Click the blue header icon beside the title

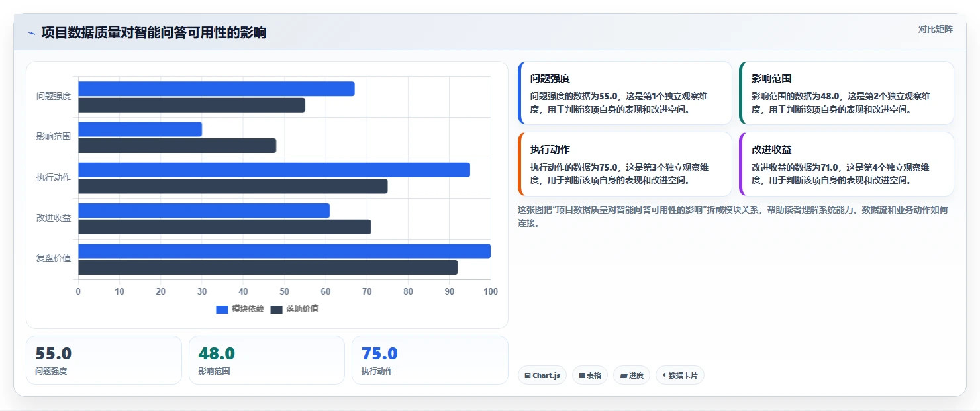(x=31, y=33)
